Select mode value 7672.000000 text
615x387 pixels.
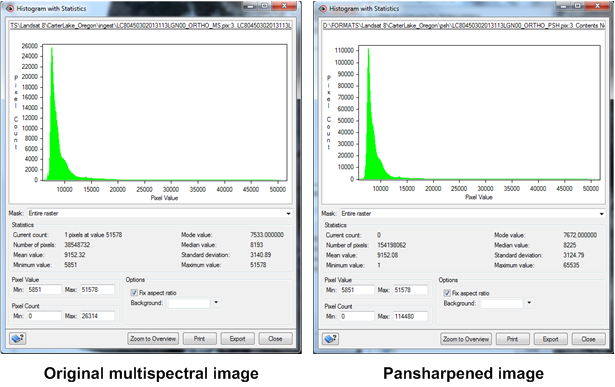pyautogui.click(x=580, y=235)
